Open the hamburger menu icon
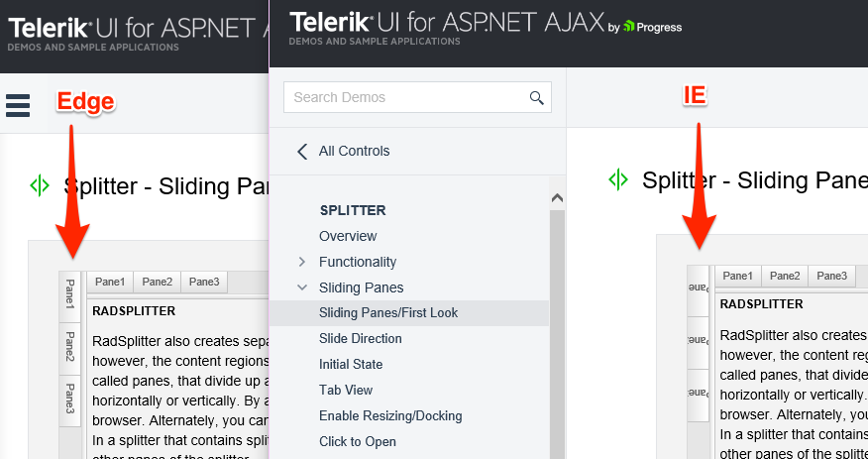868x459 pixels. tap(18, 104)
